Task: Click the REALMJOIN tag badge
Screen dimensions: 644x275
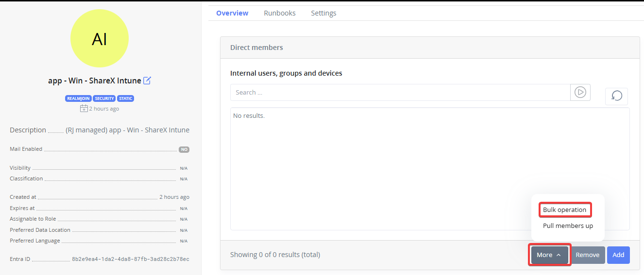Action: click(78, 98)
